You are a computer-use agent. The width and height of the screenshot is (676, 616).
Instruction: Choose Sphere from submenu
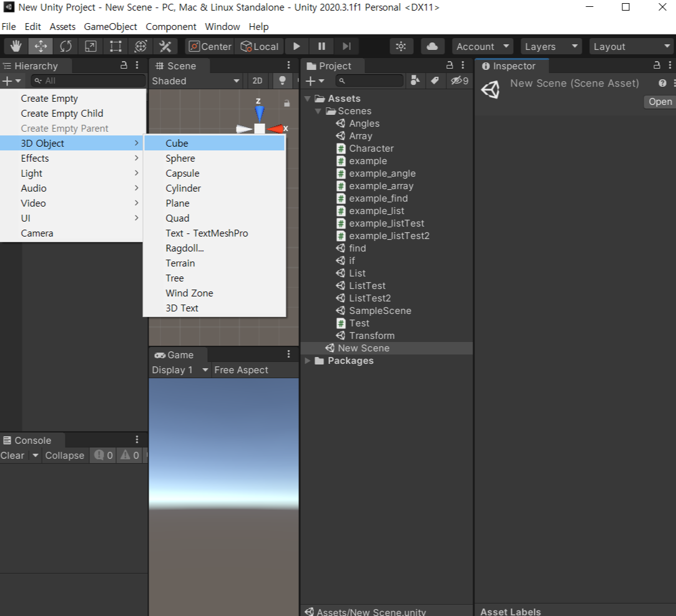click(x=214, y=158)
